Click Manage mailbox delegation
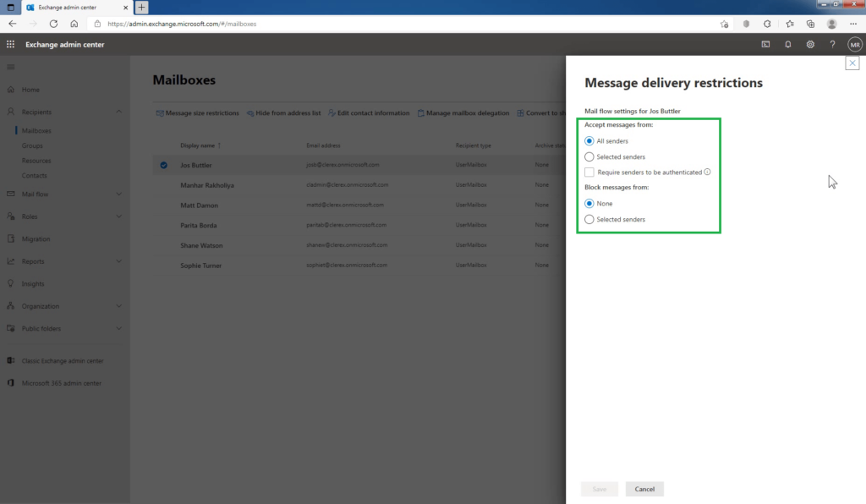This screenshot has height=504, width=866. [463, 113]
